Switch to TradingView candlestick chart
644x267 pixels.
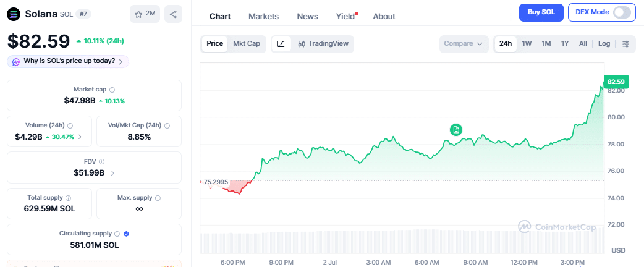323,43
